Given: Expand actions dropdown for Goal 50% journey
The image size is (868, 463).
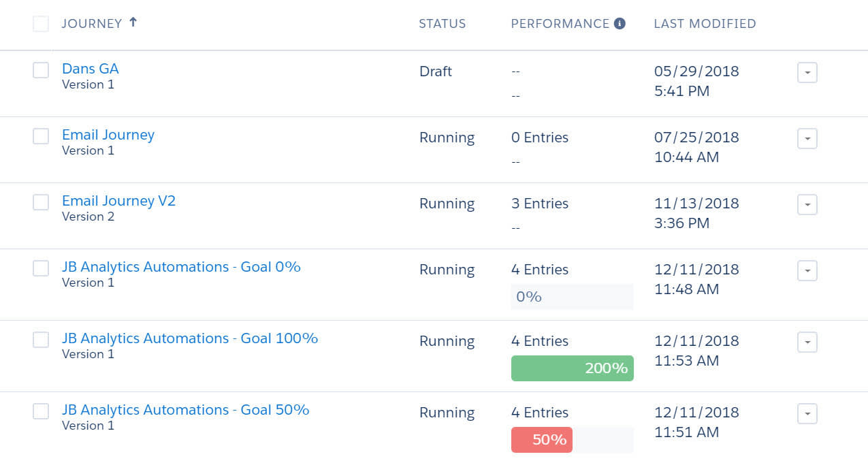Looking at the screenshot, I should [x=807, y=413].
